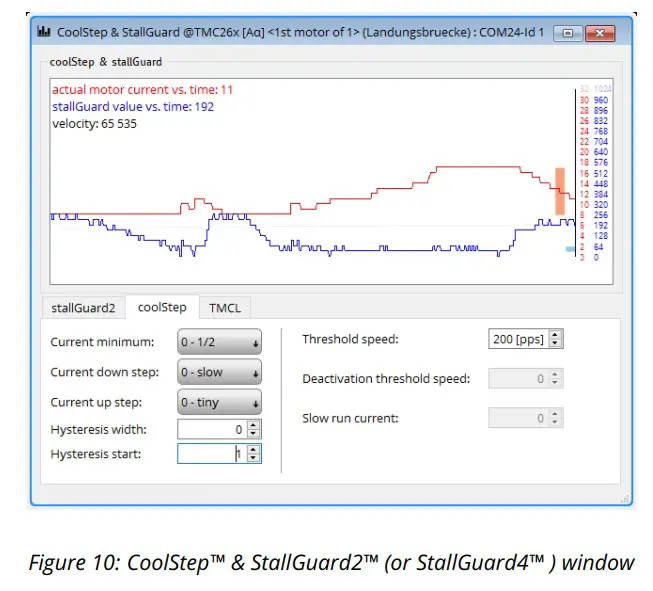Image resolution: width=653 pixels, height=591 pixels.
Task: Click the 'velocity: 65 535' text
Action: 95,124
